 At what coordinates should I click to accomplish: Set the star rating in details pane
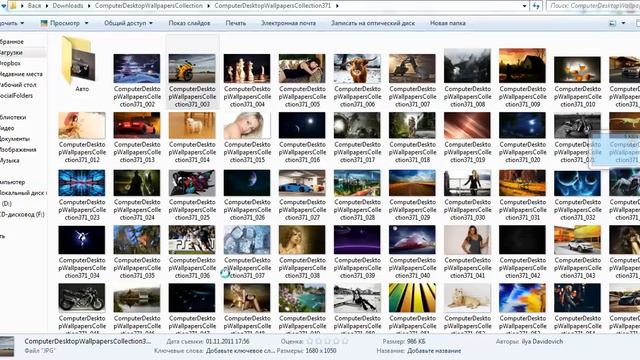(327, 341)
